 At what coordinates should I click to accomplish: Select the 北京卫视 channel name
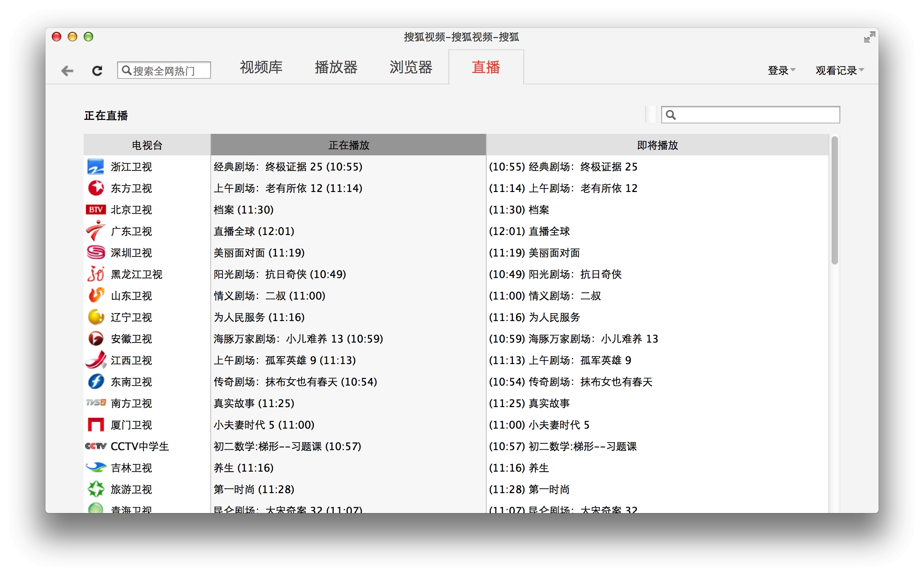pos(131,210)
